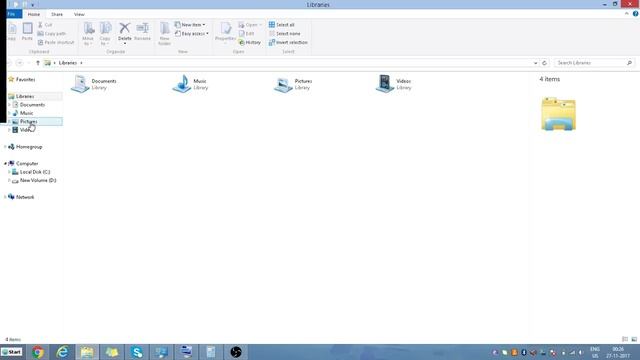Open Internet Explorer from the taskbar

(x=62, y=352)
